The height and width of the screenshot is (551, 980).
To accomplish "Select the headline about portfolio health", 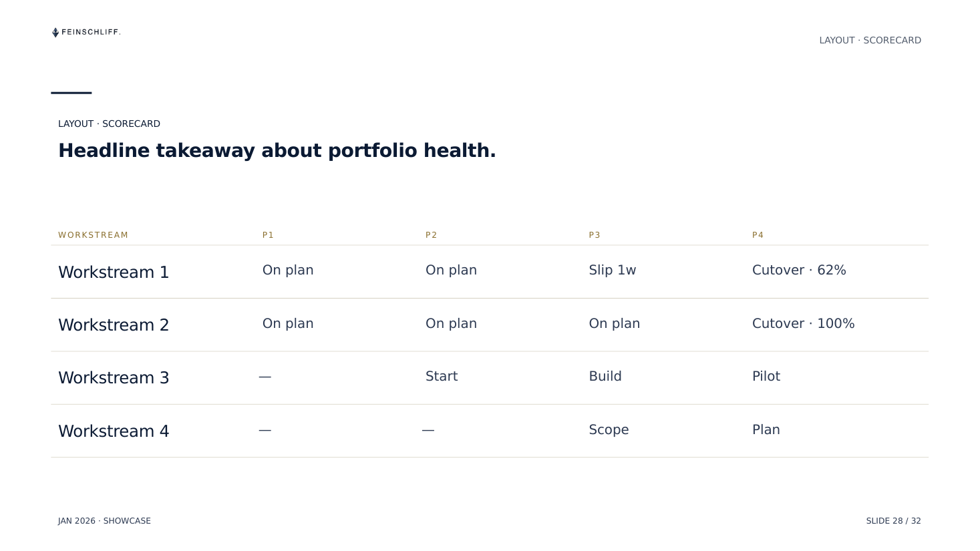I will (277, 150).
